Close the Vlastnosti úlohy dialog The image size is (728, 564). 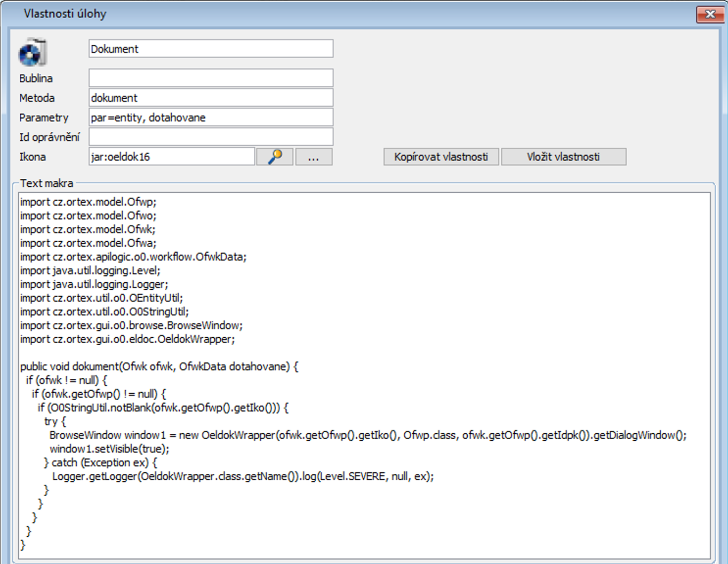point(710,14)
